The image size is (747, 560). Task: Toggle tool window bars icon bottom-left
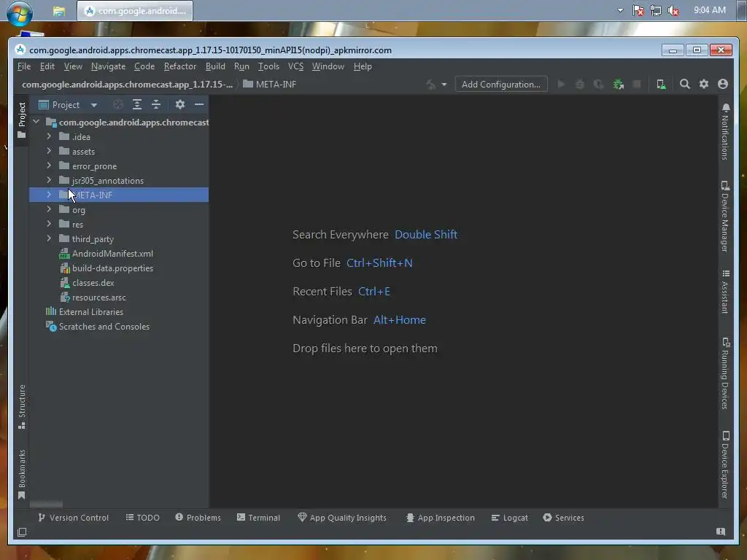(22, 532)
